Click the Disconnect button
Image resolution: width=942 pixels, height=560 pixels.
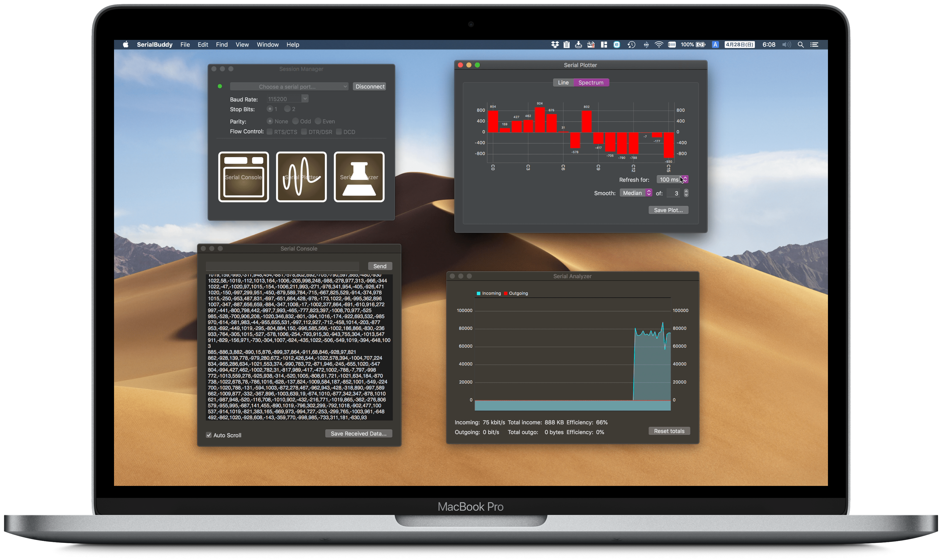[x=369, y=86]
